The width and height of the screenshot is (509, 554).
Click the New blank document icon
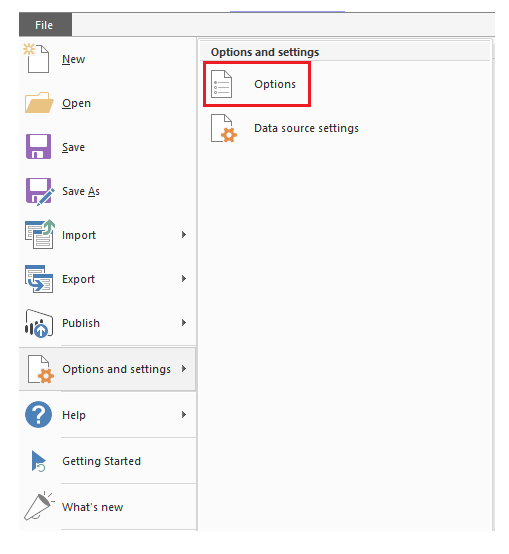tap(36, 58)
